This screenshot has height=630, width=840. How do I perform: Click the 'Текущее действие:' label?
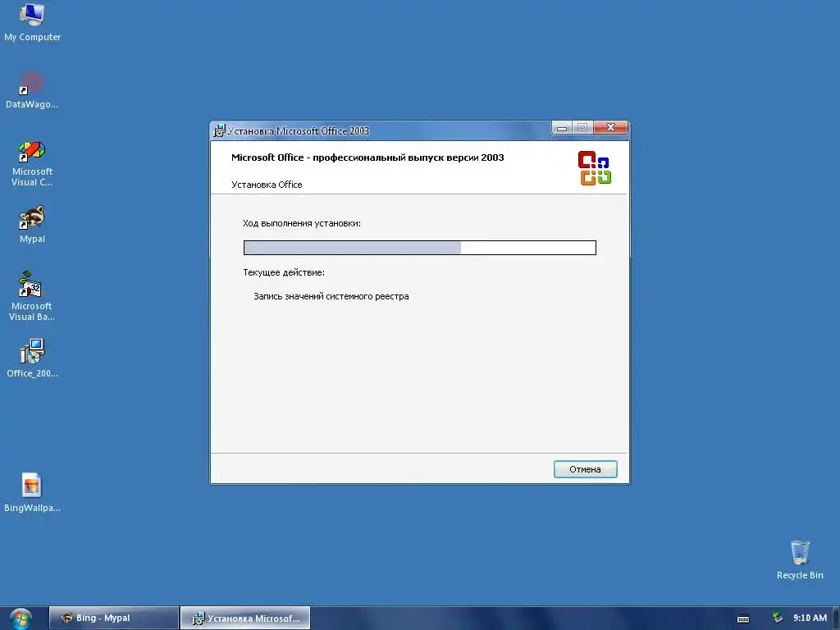[x=284, y=272]
